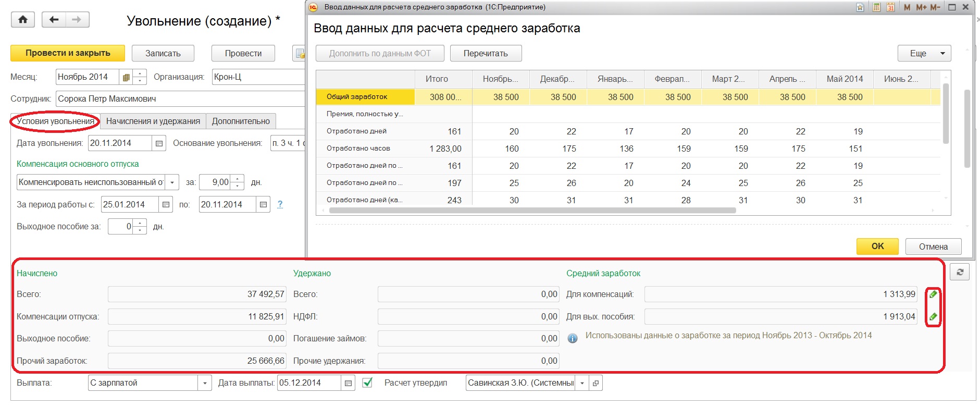Click the horizontal scrollbar under earnings table

531,211
